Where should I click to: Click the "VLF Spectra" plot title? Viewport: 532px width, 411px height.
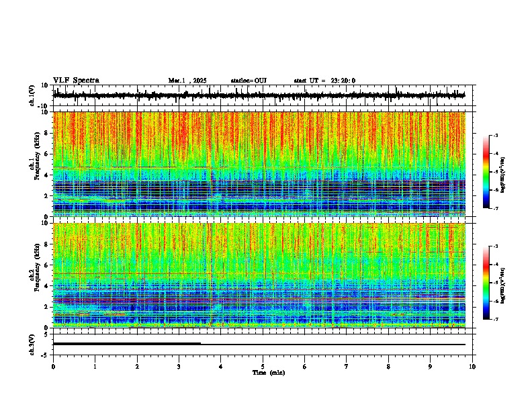(77, 81)
